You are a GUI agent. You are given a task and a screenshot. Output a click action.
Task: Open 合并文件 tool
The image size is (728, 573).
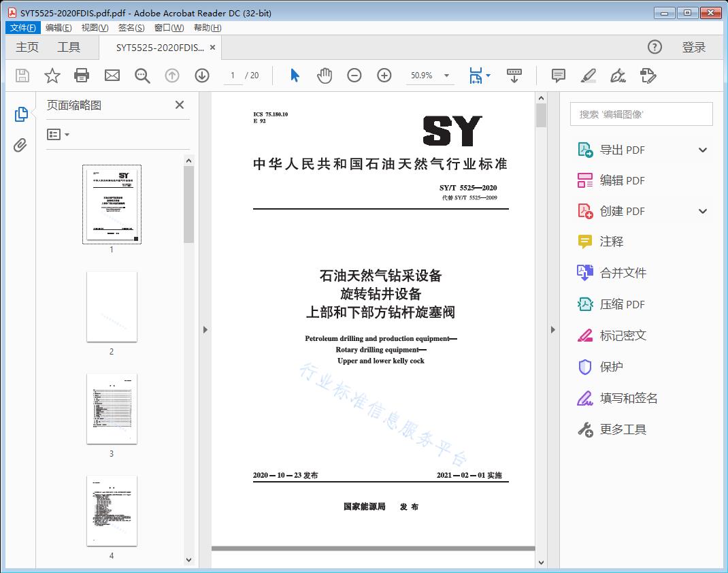[x=623, y=273]
